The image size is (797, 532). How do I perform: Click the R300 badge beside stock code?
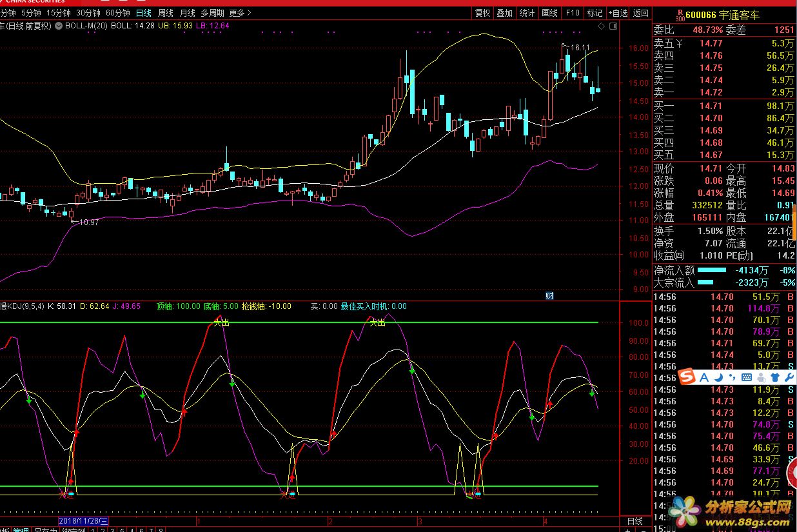pyautogui.click(x=680, y=15)
